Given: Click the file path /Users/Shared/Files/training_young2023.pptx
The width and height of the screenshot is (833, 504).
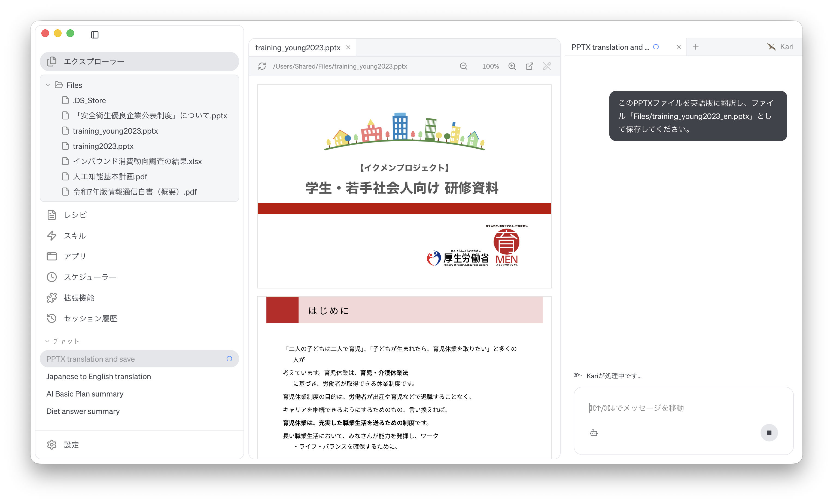Looking at the screenshot, I should click(340, 66).
